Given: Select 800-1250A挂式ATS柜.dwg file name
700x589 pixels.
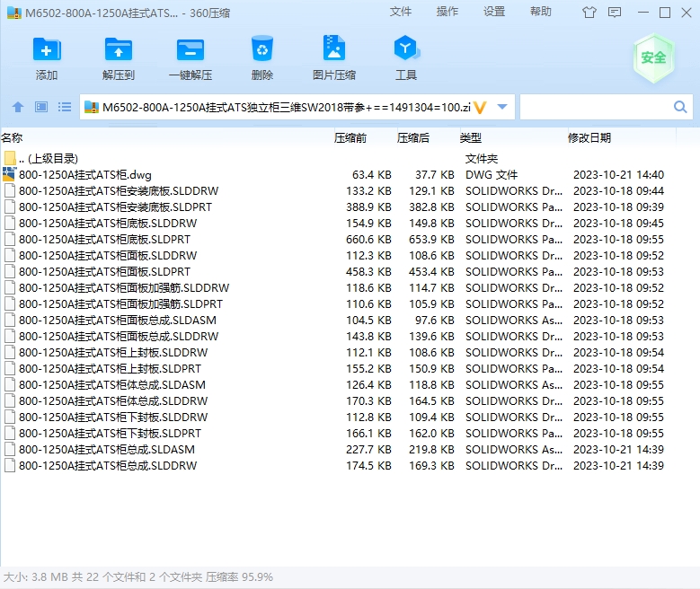Looking at the screenshot, I should click(x=84, y=175).
